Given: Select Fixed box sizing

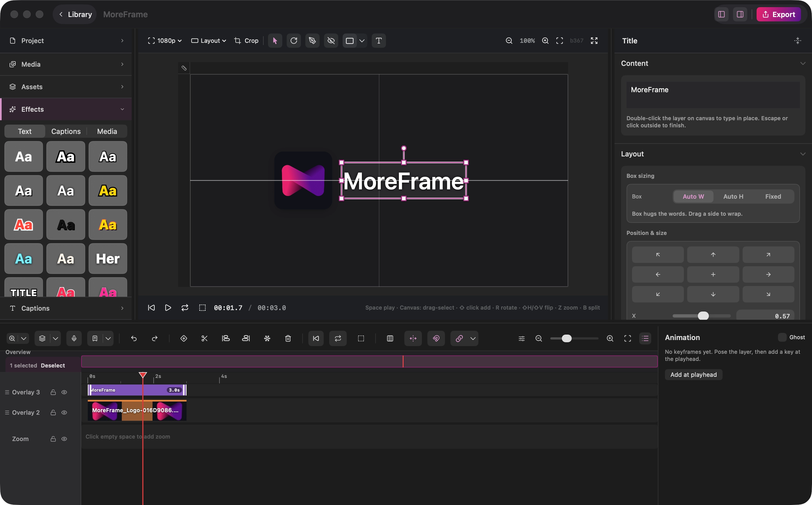Looking at the screenshot, I should pos(773,197).
